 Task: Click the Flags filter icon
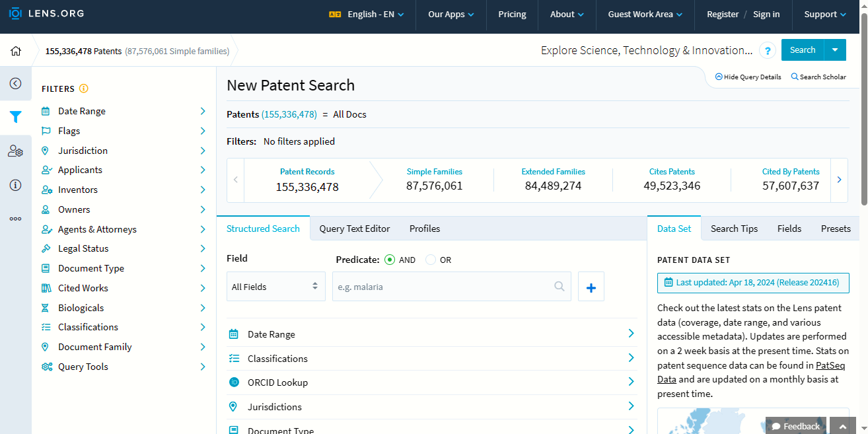pyautogui.click(x=46, y=131)
